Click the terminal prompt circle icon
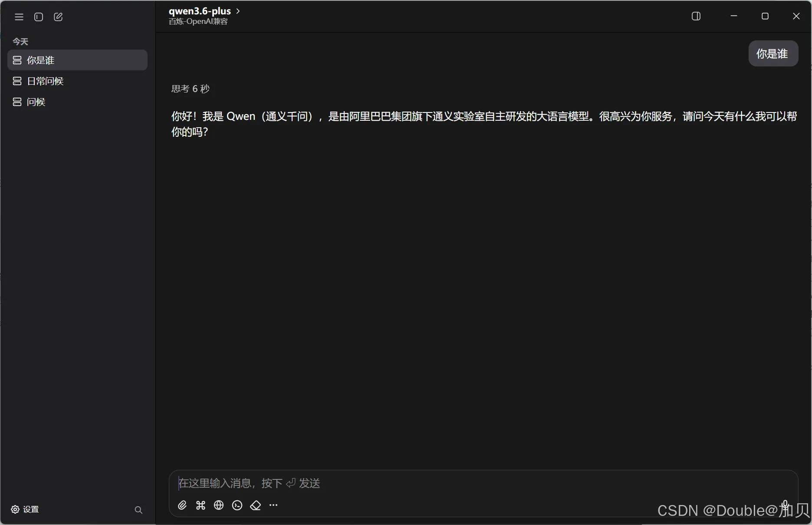812x525 pixels. tap(237, 505)
